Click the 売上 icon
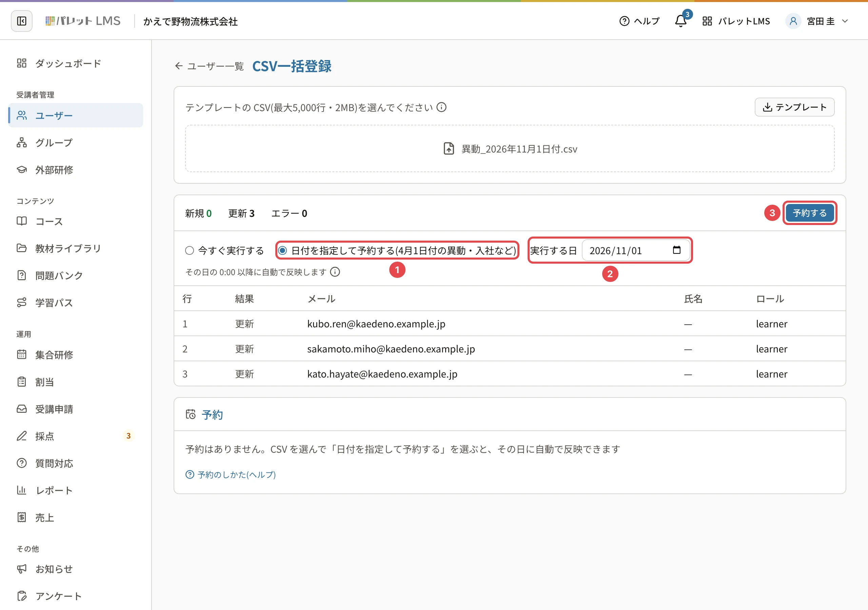868x610 pixels. coord(22,517)
